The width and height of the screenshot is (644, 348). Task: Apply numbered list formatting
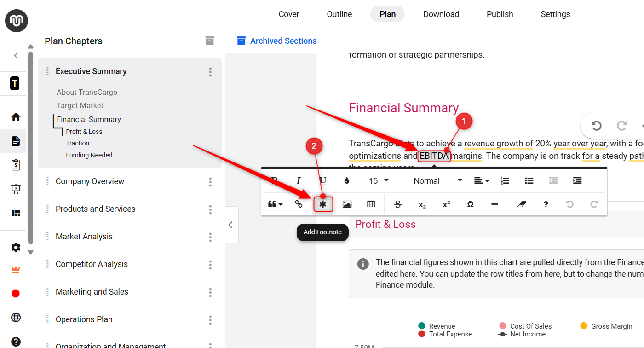click(505, 181)
